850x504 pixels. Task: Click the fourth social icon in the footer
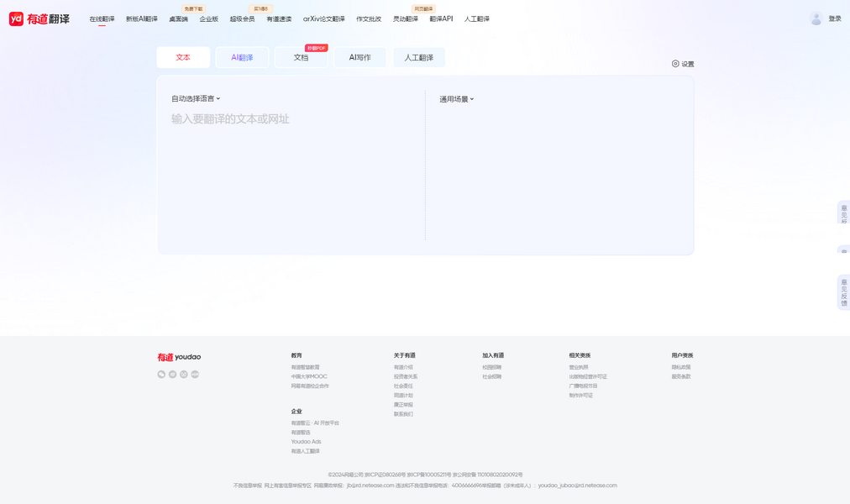pyautogui.click(x=195, y=375)
